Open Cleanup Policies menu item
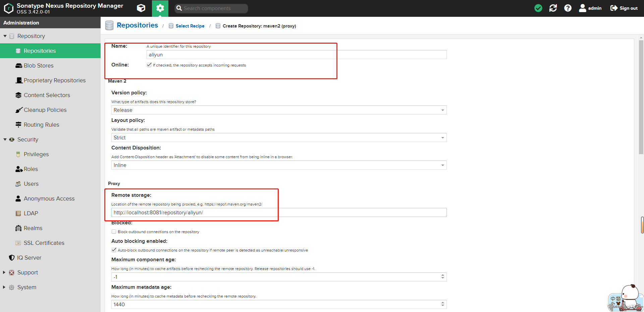Image resolution: width=644 pixels, height=312 pixels. [50, 110]
